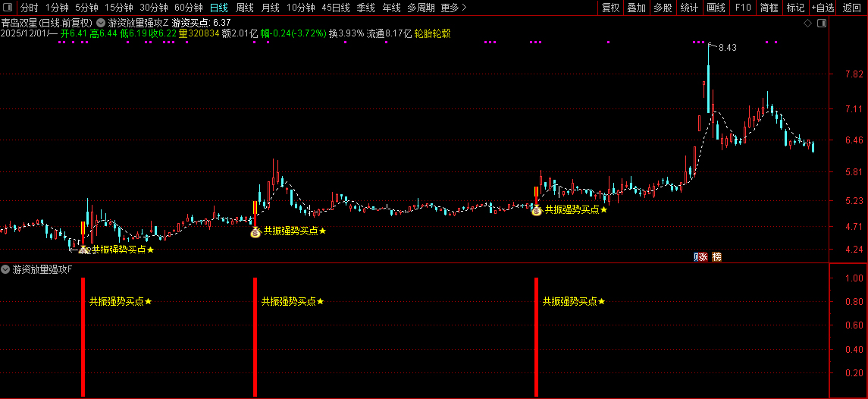
Task: Expand the 更多 period options
Action: [454, 8]
